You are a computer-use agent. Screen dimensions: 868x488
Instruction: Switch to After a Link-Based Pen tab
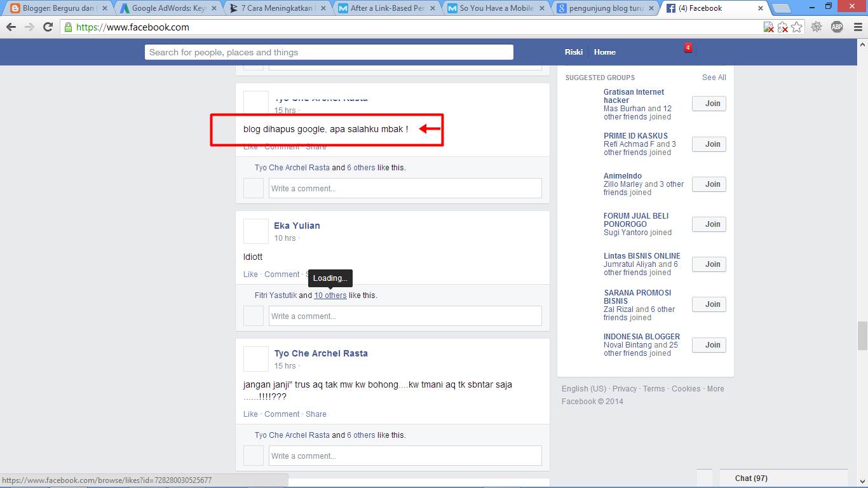pyautogui.click(x=387, y=8)
